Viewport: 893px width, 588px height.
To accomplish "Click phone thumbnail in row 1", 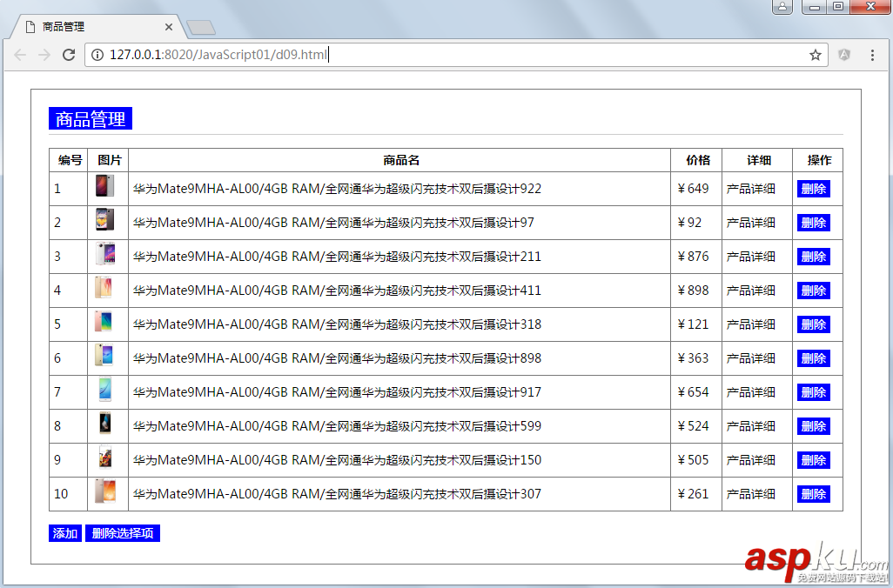I will [104, 186].
